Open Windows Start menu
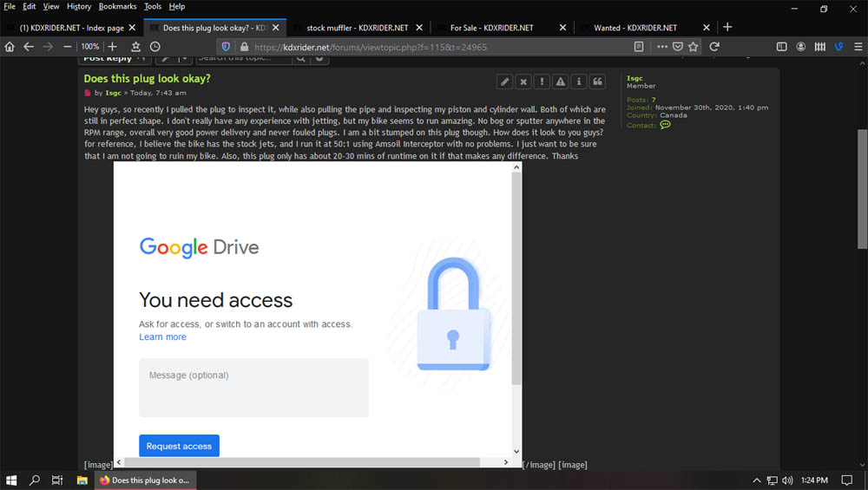This screenshot has height=490, width=868. (x=11, y=480)
